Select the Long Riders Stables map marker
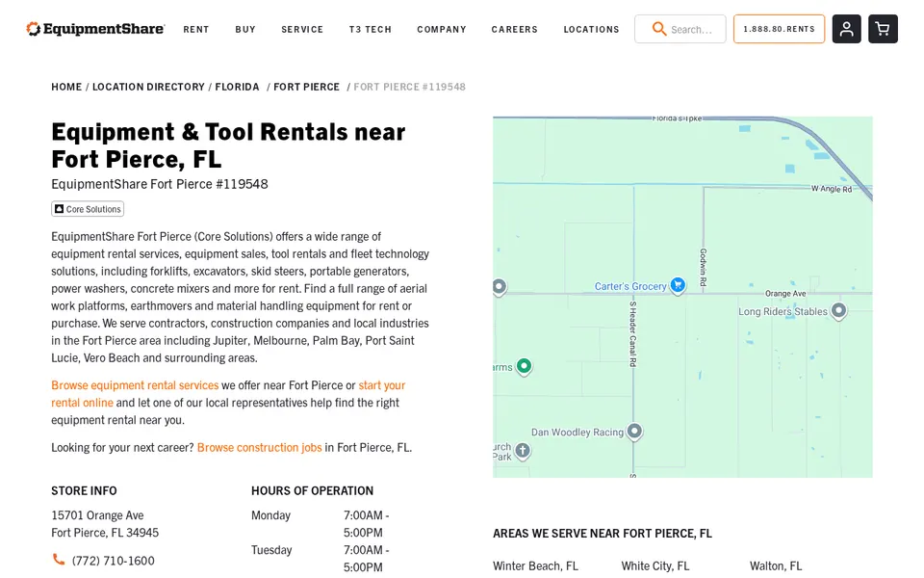Screen dimensions: 924x578 tap(838, 310)
